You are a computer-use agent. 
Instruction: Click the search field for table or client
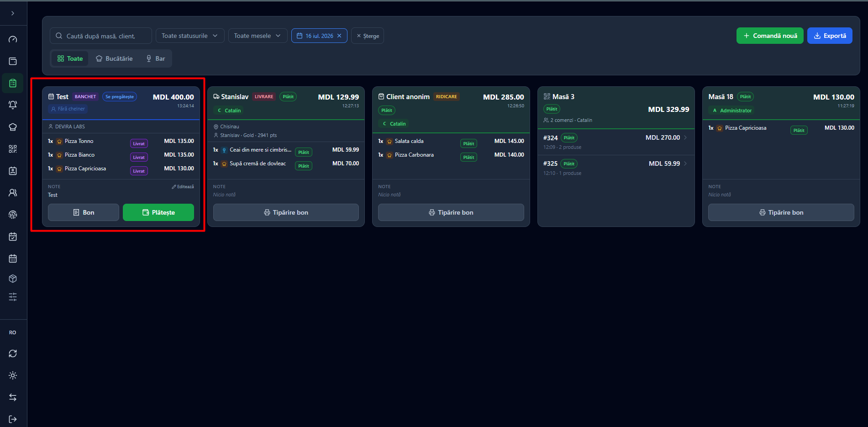tap(101, 36)
